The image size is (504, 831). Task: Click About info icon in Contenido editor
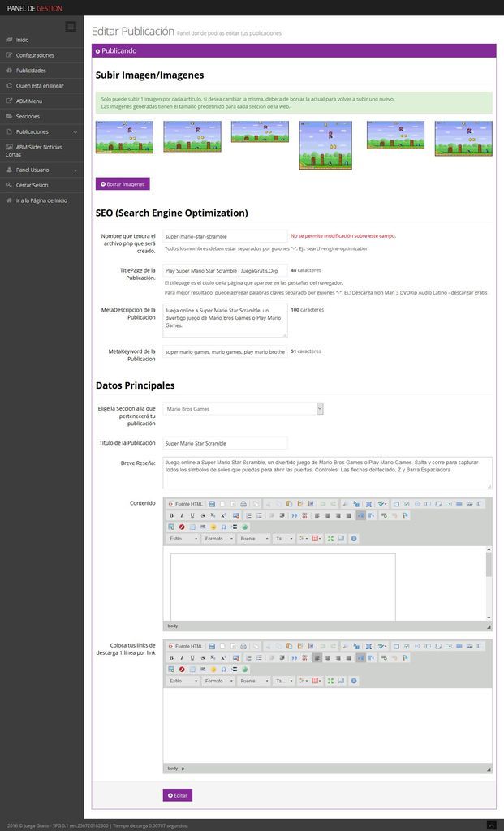click(354, 539)
